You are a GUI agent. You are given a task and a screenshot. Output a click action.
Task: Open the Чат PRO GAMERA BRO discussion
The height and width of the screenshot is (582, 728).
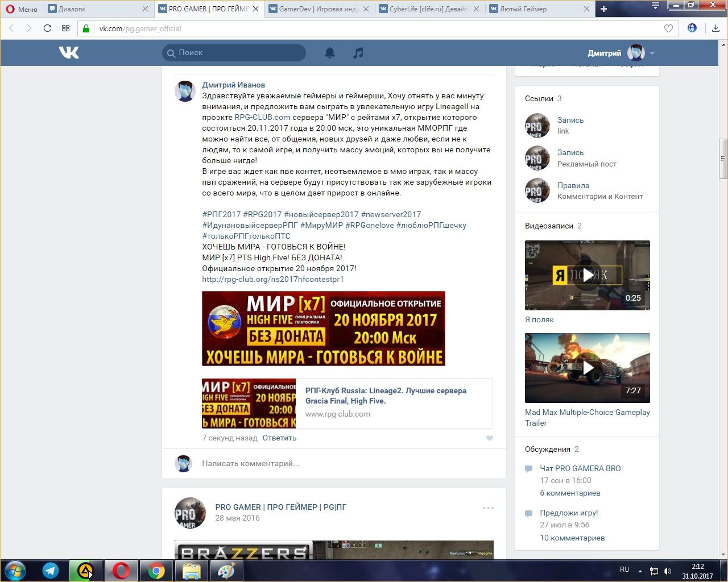[580, 469]
